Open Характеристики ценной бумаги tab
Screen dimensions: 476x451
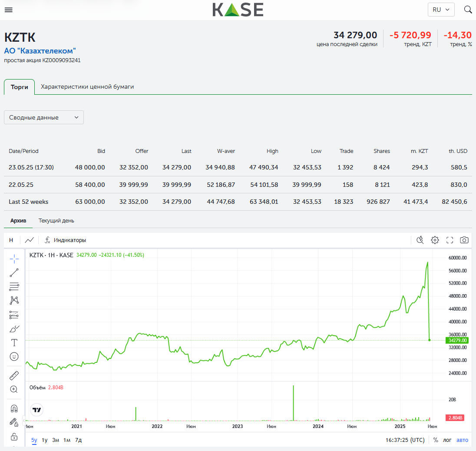(x=87, y=86)
